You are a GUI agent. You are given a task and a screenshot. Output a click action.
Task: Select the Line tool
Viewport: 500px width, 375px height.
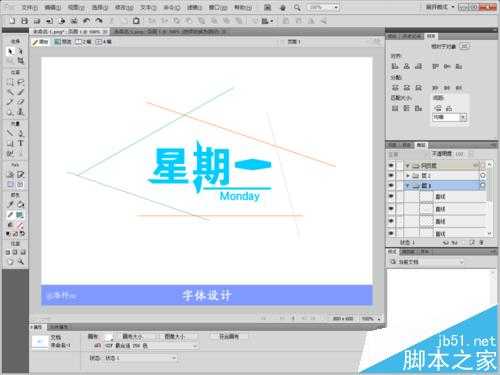coord(10,133)
